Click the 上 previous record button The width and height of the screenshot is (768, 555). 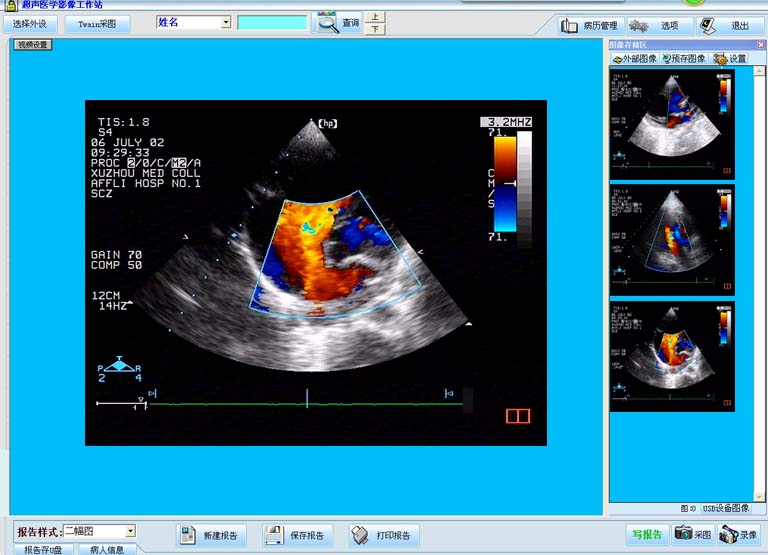pyautogui.click(x=375, y=17)
